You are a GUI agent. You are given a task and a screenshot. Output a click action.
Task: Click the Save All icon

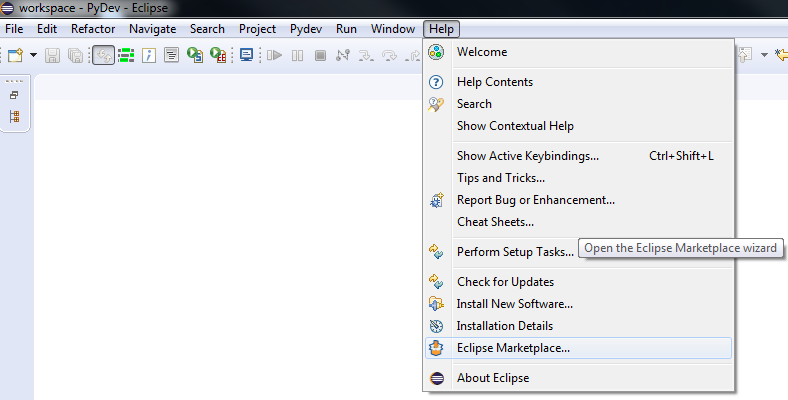tap(75, 55)
